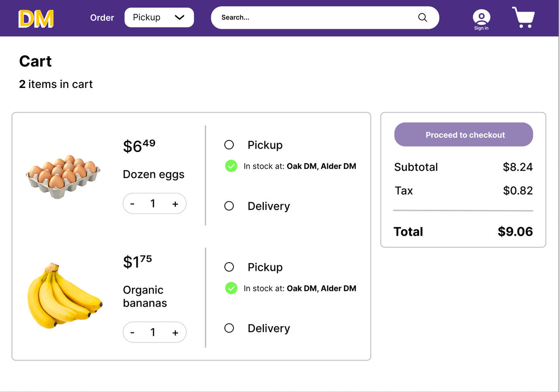Click the search magnifier icon
Screen dimensions: 559x392
click(422, 17)
